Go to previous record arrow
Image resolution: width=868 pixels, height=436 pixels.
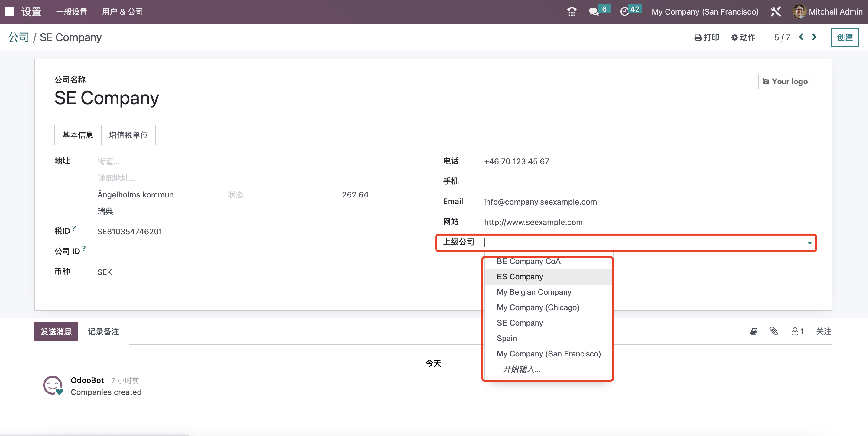(x=801, y=37)
